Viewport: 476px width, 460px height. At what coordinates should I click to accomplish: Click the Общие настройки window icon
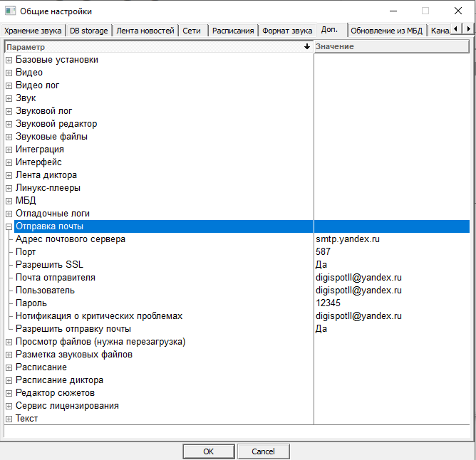[10, 11]
